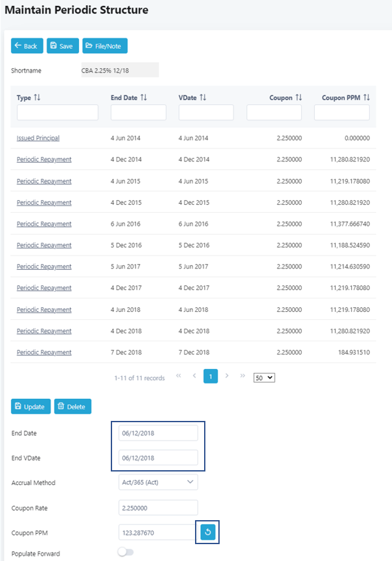The width and height of the screenshot is (392, 561).
Task: Click the Save button
Action: pos(62,46)
